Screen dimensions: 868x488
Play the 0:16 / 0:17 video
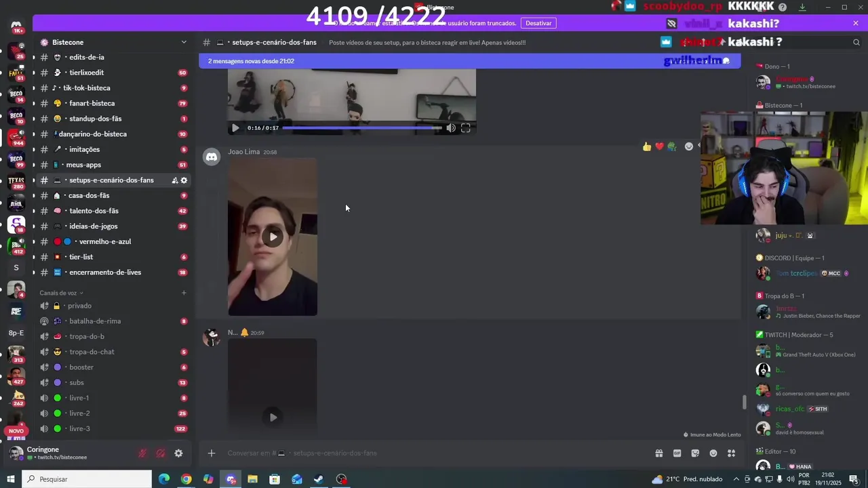coord(235,127)
